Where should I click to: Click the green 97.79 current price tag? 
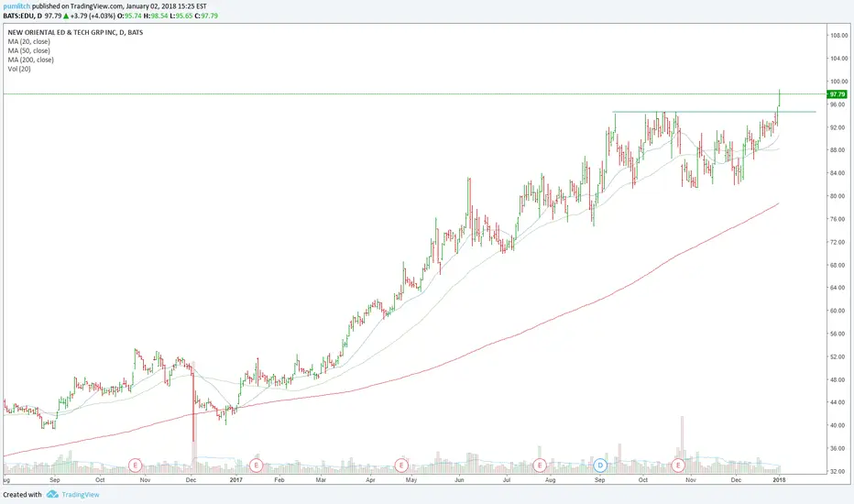coord(837,94)
